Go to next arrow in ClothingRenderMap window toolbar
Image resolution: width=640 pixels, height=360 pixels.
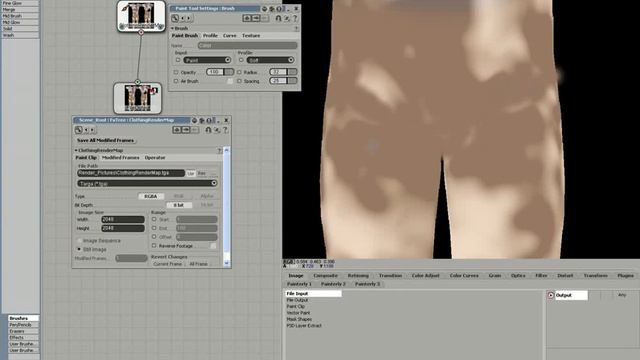tap(92, 130)
